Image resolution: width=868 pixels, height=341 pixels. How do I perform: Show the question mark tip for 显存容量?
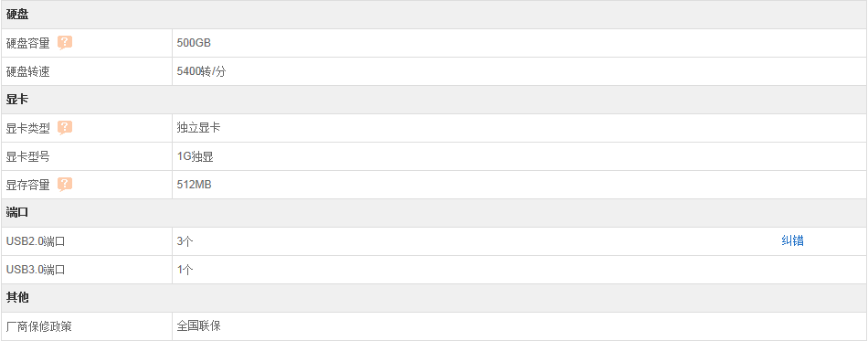[x=65, y=185]
